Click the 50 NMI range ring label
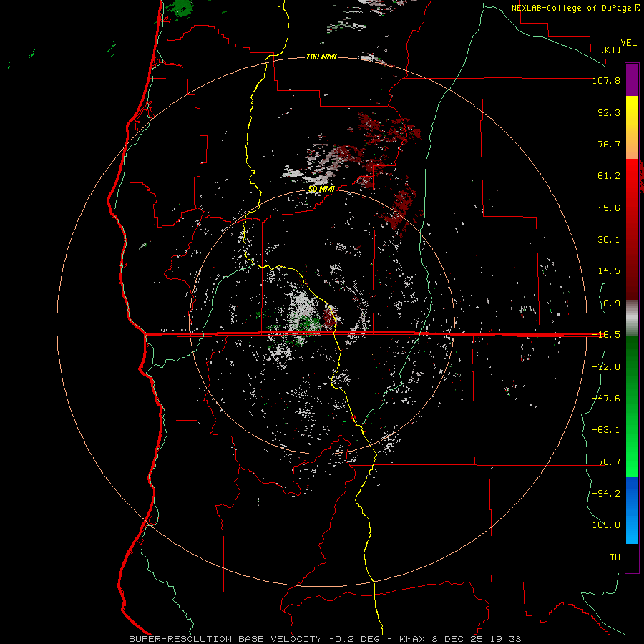644x644 pixels. pos(321,189)
